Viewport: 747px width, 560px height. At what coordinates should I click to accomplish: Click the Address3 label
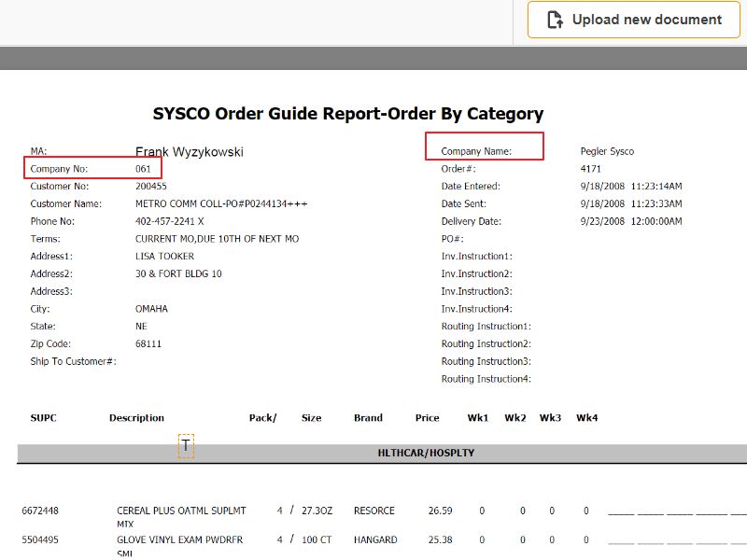click(51, 291)
